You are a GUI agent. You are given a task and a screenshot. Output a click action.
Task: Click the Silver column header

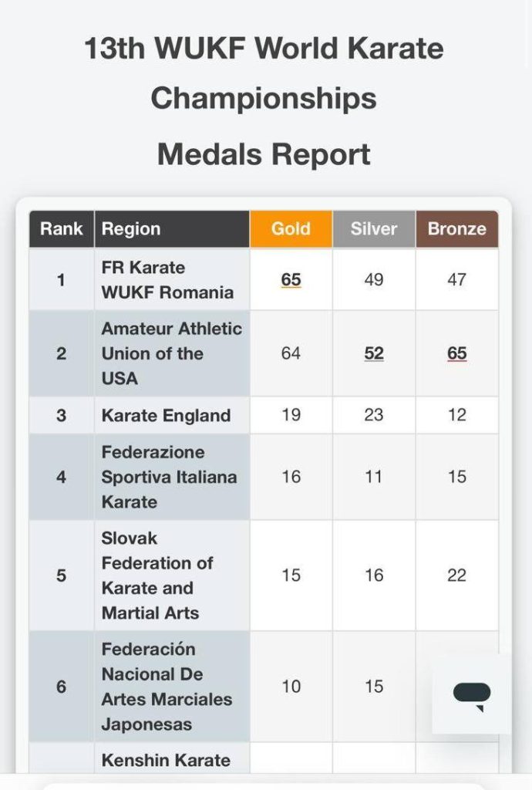374,229
